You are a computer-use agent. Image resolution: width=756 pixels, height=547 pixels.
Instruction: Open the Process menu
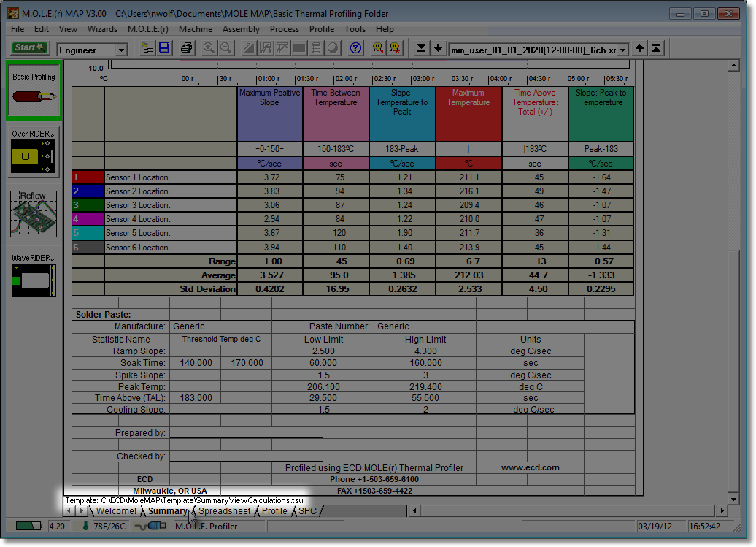point(285,29)
